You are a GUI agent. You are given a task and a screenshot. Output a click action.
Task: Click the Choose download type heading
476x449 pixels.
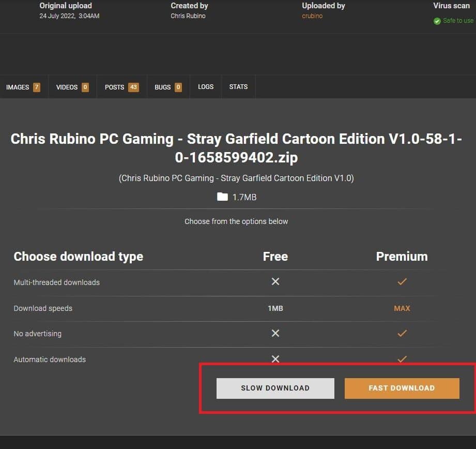tap(79, 257)
